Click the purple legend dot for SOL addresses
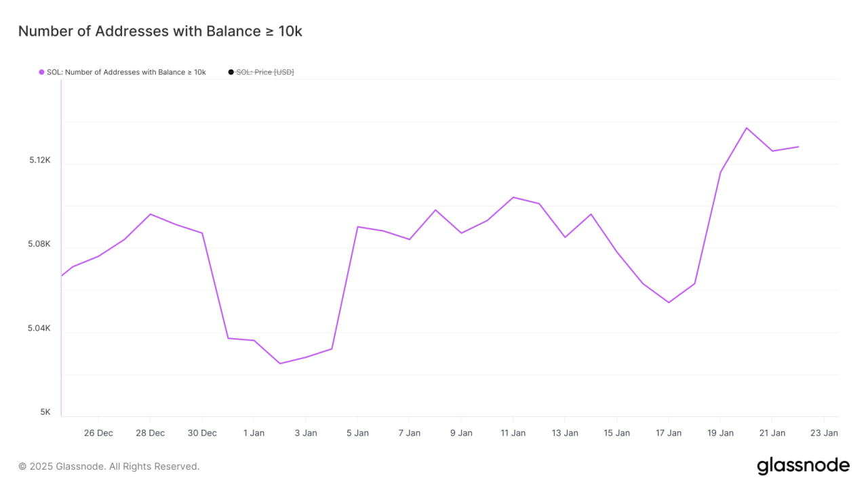Screen dimensions: 868x488 [41, 72]
